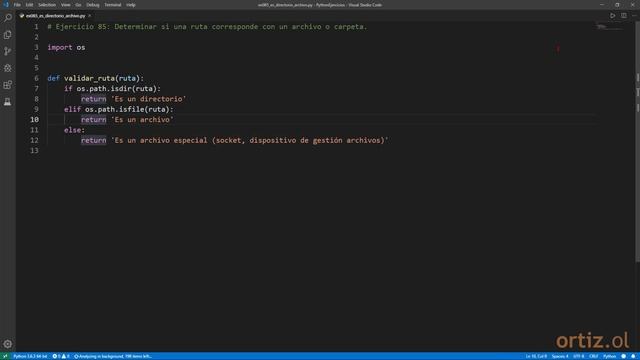The width and height of the screenshot is (640, 360).
Task: Click the 'Es un archivo especial' string
Action: 250,140
